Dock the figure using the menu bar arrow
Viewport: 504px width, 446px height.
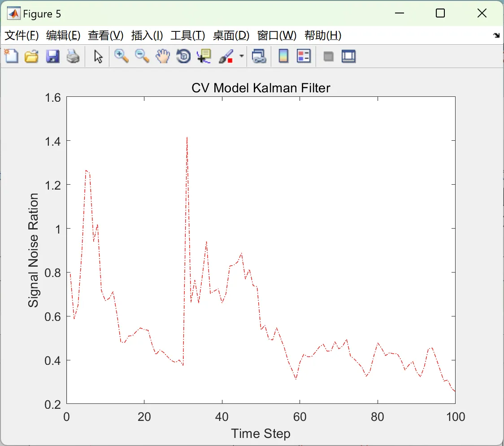[497, 35]
